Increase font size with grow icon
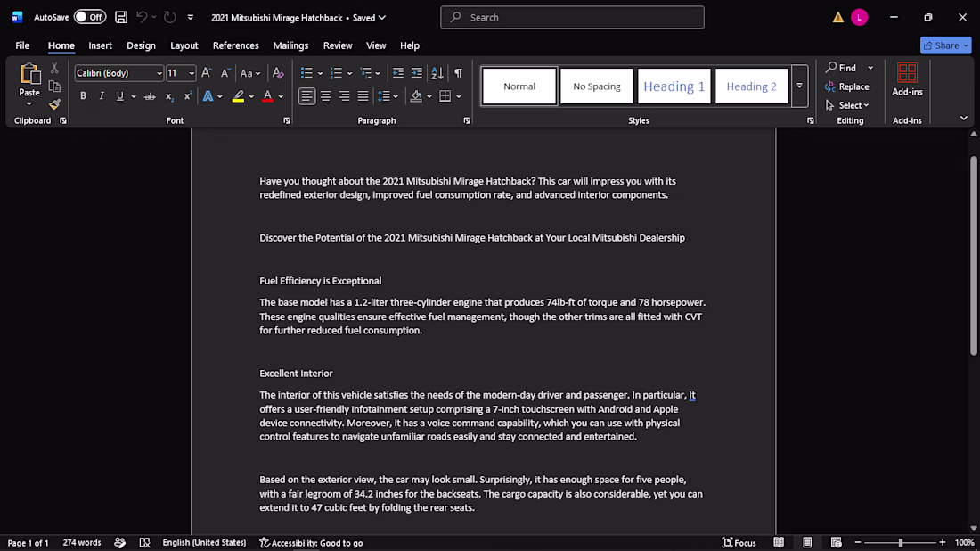 207,73
